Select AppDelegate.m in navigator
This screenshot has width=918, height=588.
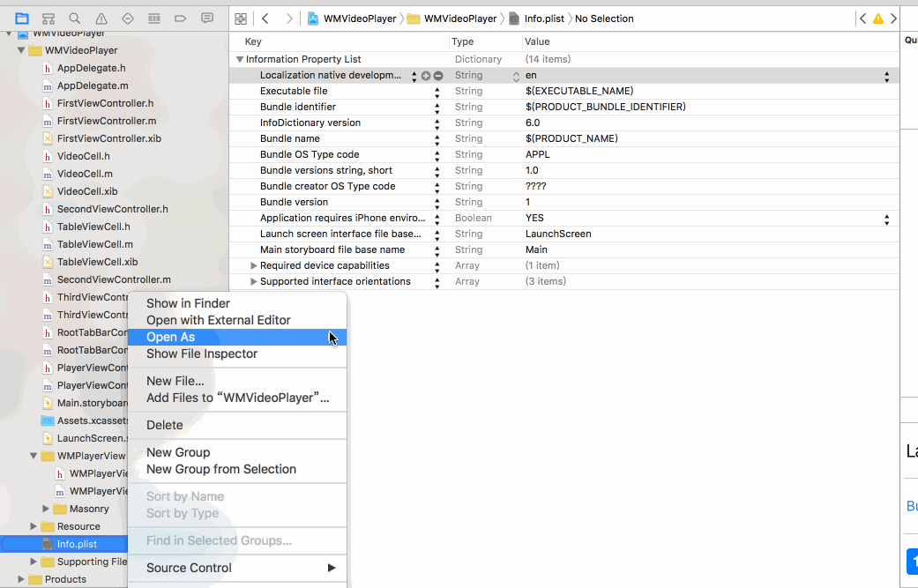tap(92, 86)
